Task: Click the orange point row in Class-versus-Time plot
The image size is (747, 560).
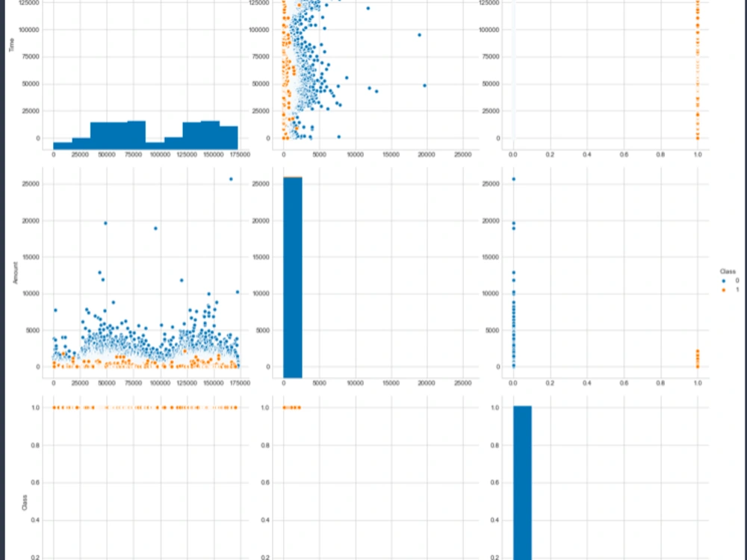Action: 145,408
